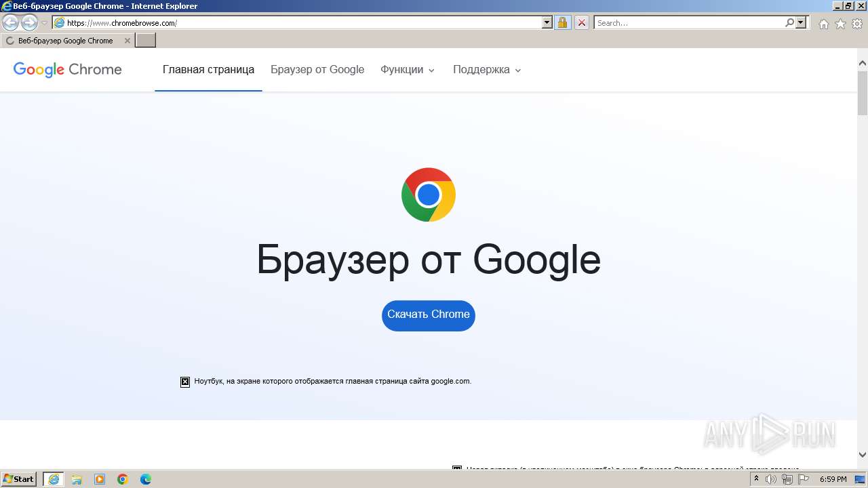Expand the address bar autocomplete dropdown arrow
868x488 pixels.
coord(547,22)
